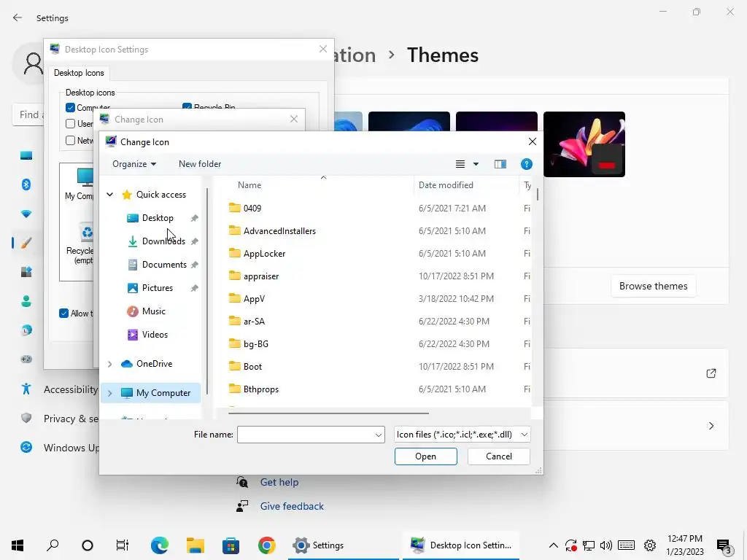Show hidden system tray icons chevron
Image resolution: width=747 pixels, height=560 pixels.
coord(554,545)
